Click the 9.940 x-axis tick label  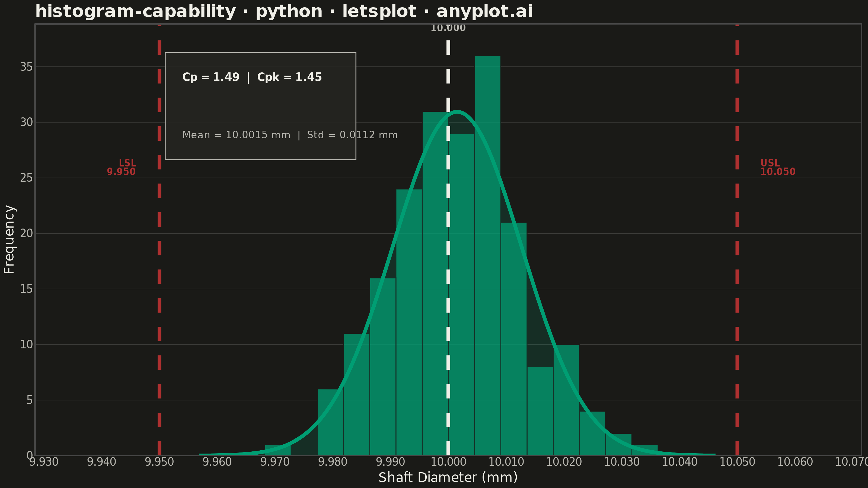[102, 462]
